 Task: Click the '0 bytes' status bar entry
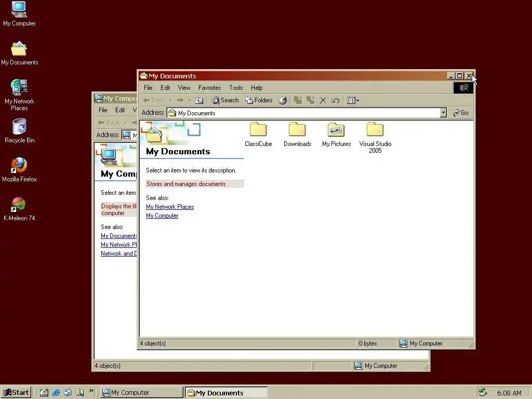(368, 343)
